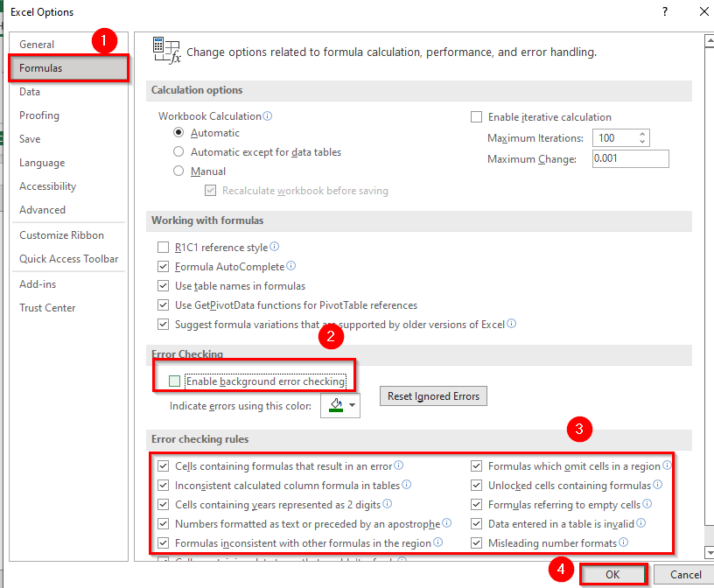Click info icon for formulas referring to empty cells

647,504
